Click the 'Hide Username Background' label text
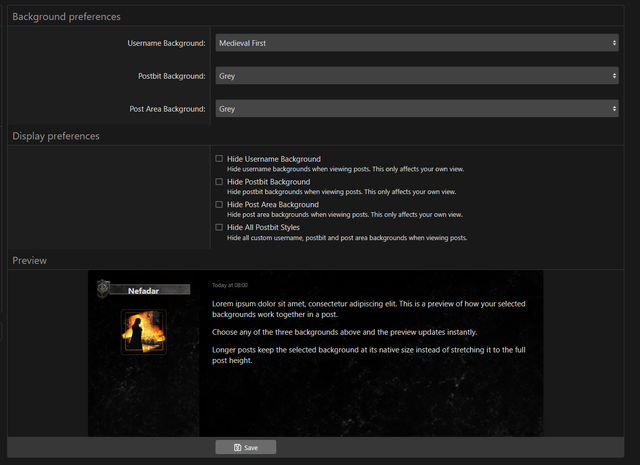 click(274, 159)
